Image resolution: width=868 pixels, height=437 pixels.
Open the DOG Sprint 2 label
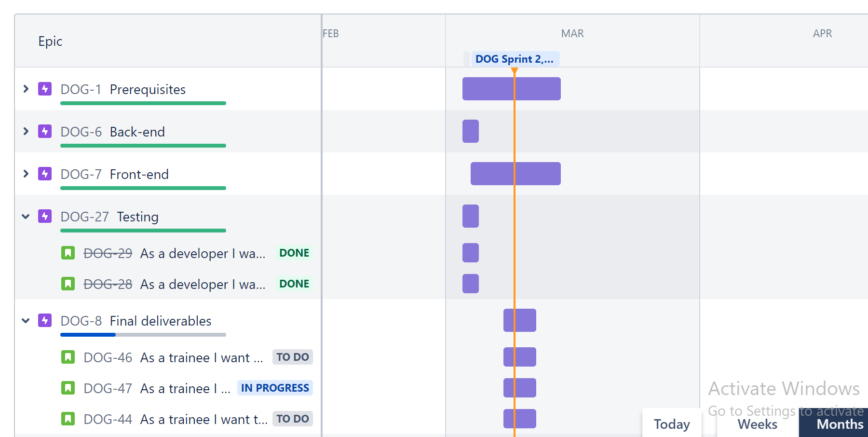coord(515,58)
